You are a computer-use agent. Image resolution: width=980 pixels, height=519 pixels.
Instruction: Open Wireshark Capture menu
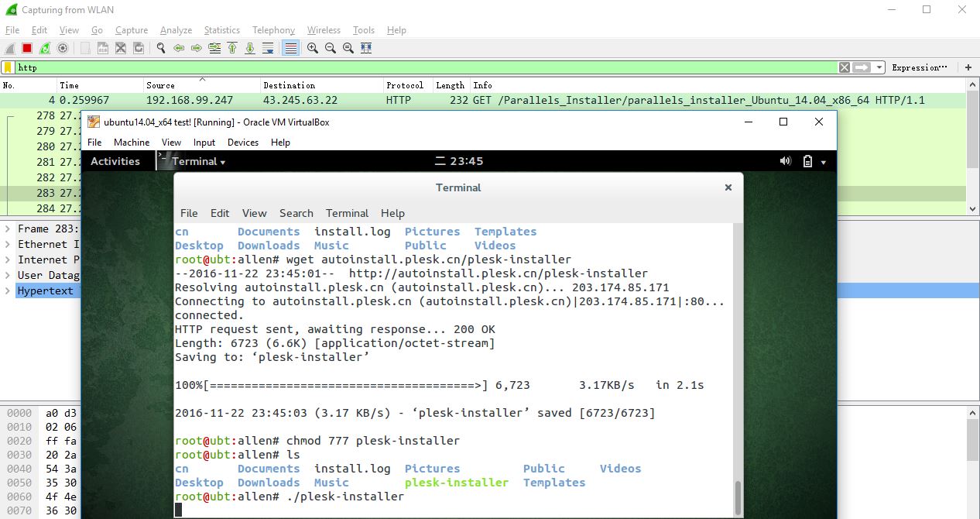click(132, 30)
